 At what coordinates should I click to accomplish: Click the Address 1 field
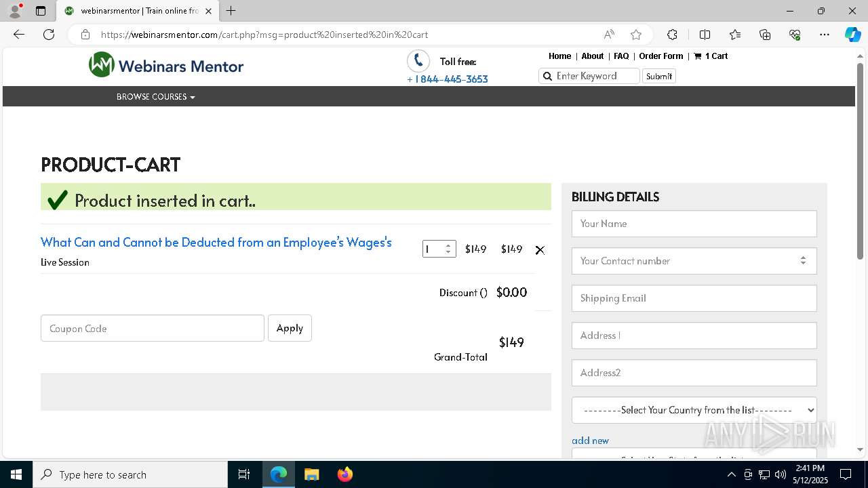(x=694, y=335)
